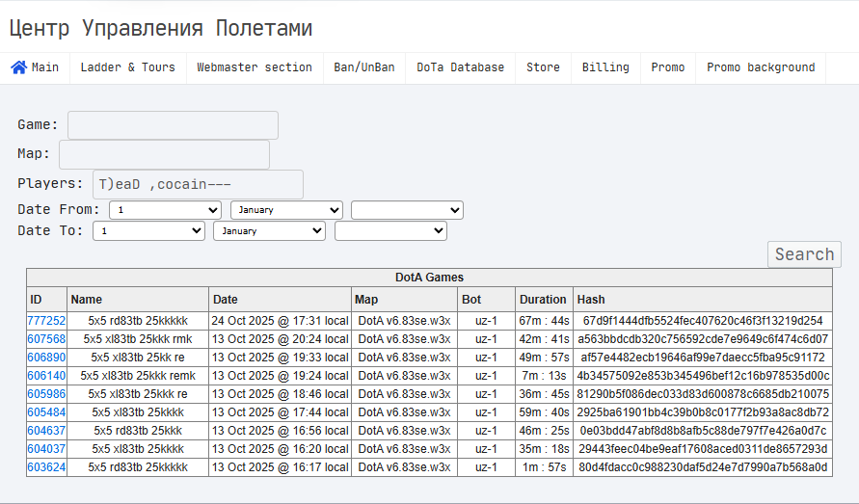Image resolution: width=859 pixels, height=504 pixels.
Task: Open the Promo background menu item
Action: (x=761, y=67)
